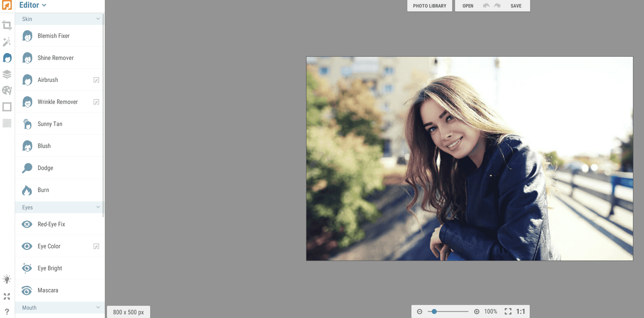Switch to the Photo Library tab
644x318 pixels.
pos(429,5)
